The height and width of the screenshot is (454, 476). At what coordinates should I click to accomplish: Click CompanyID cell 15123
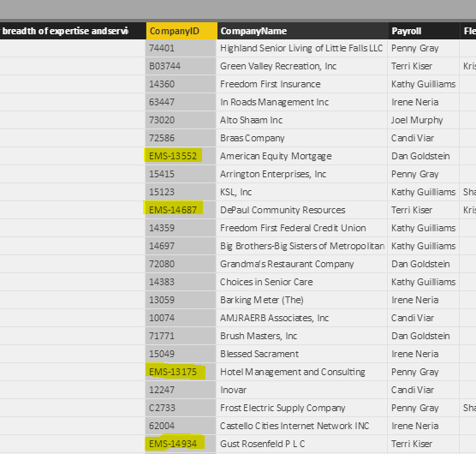181,192
